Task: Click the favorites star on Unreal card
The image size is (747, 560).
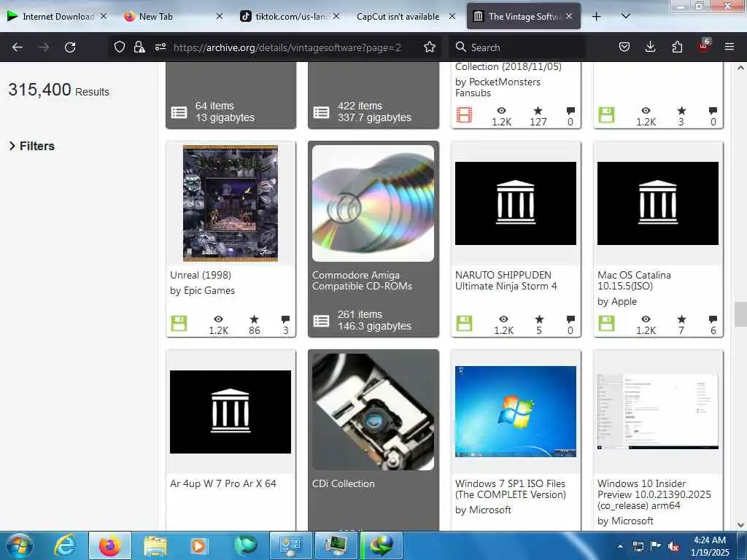Action: pyautogui.click(x=255, y=319)
